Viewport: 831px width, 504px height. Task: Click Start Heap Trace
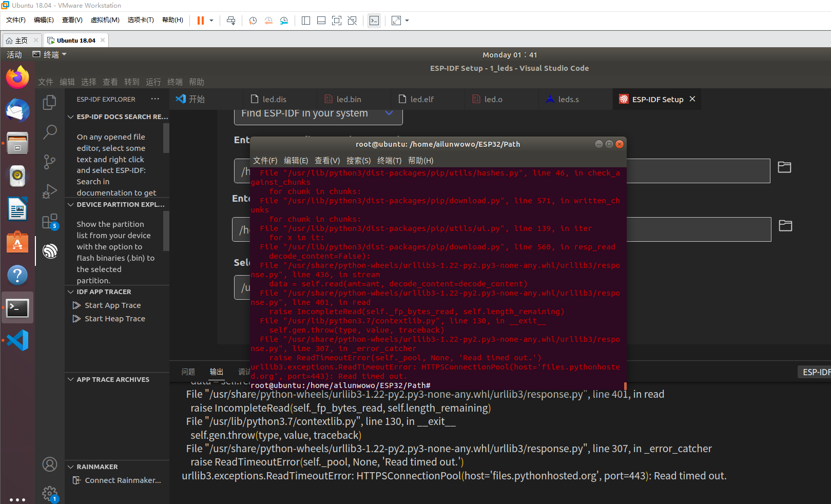(115, 319)
